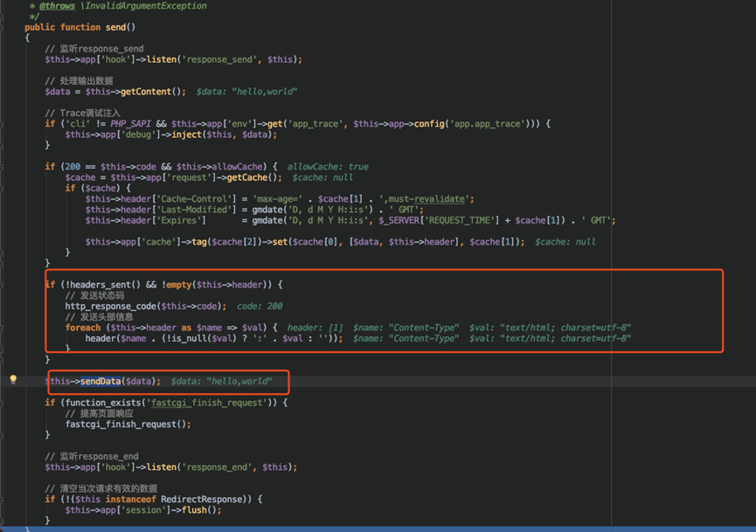Click the '// 发送头部信息' comment
Viewport: 756px width, 532px height.
point(100,317)
